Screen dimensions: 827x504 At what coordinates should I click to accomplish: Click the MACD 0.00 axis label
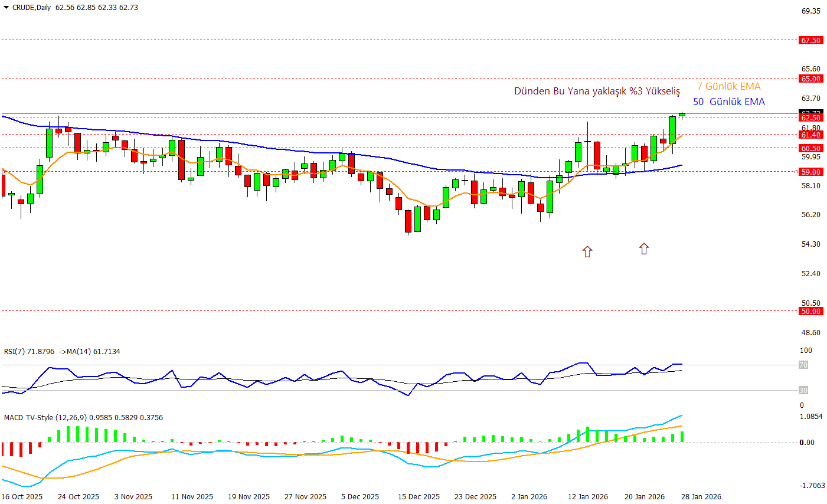coord(806,443)
